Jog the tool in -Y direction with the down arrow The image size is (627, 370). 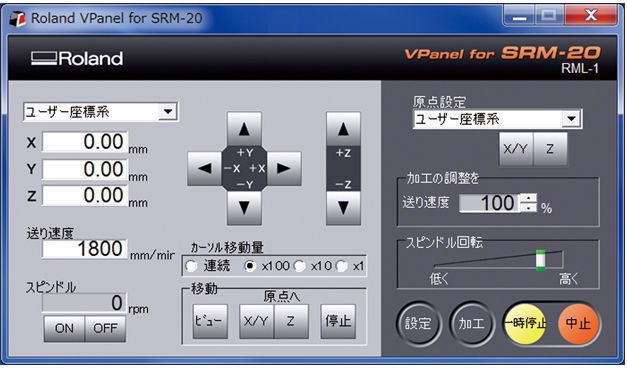[244, 208]
